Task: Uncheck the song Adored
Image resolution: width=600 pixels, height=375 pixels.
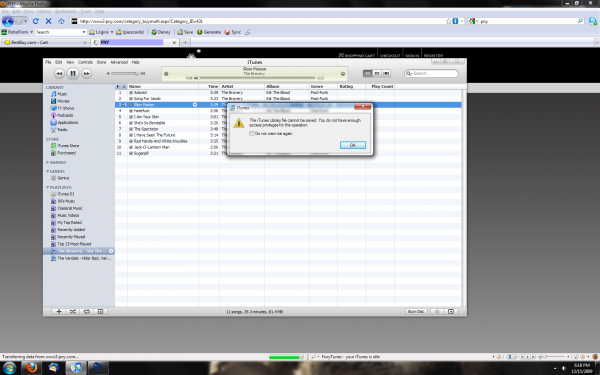Action: pyautogui.click(x=131, y=93)
